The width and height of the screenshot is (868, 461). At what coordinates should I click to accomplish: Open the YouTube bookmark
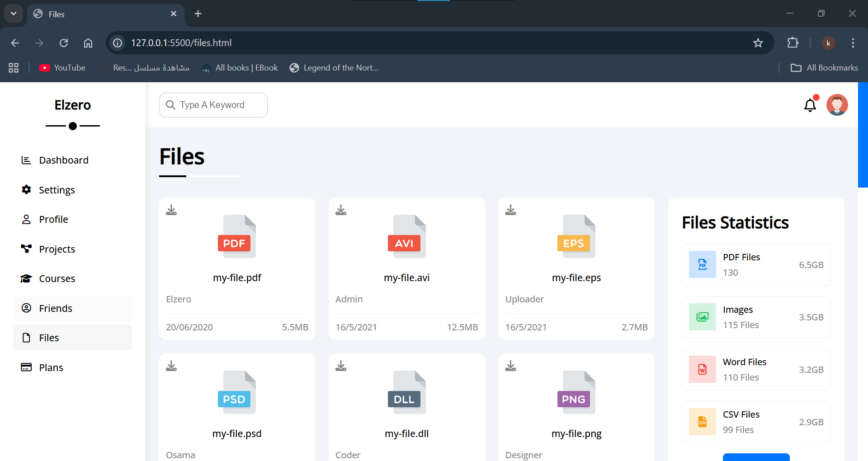[x=62, y=67]
